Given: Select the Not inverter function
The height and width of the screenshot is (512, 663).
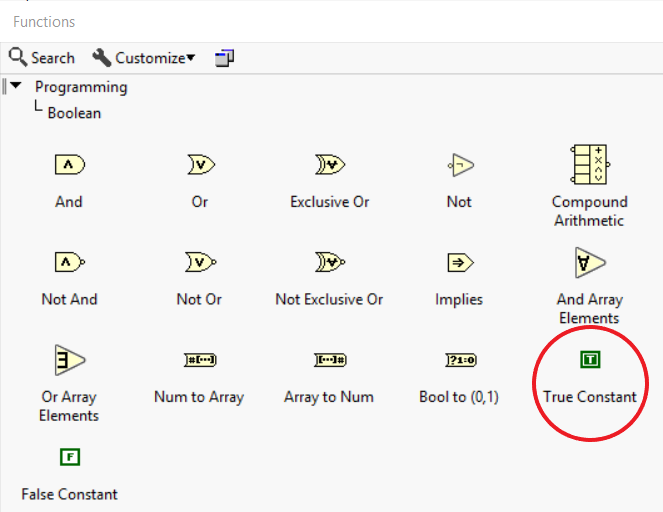Looking at the screenshot, I should 461,165.
